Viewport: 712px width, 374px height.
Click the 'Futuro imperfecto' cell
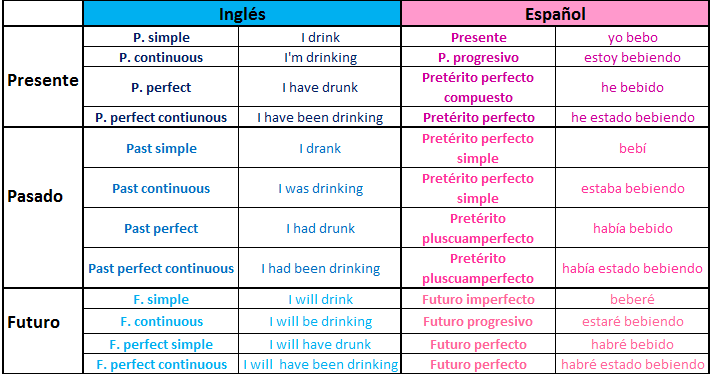point(479,299)
